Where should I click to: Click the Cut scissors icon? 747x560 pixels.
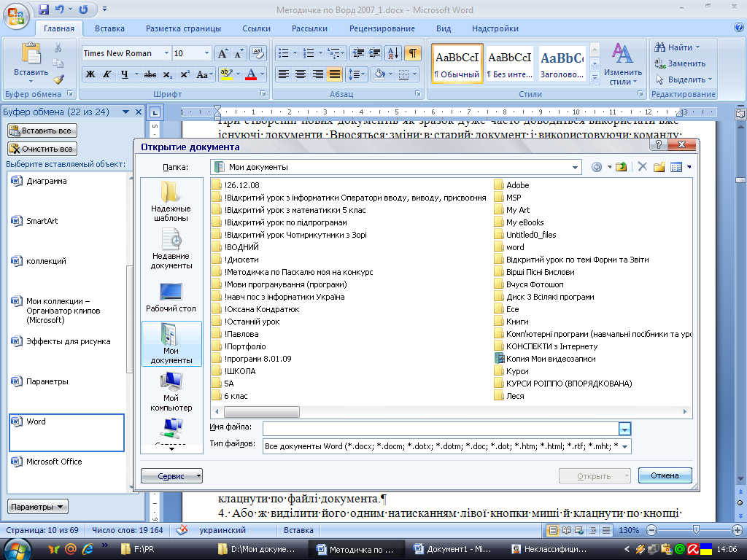[x=58, y=47]
